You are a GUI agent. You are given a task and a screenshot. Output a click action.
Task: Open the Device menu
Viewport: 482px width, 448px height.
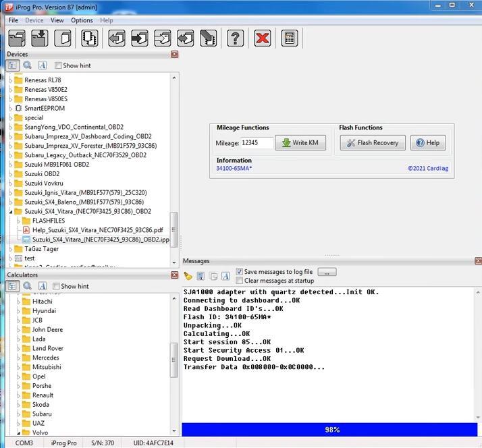34,20
